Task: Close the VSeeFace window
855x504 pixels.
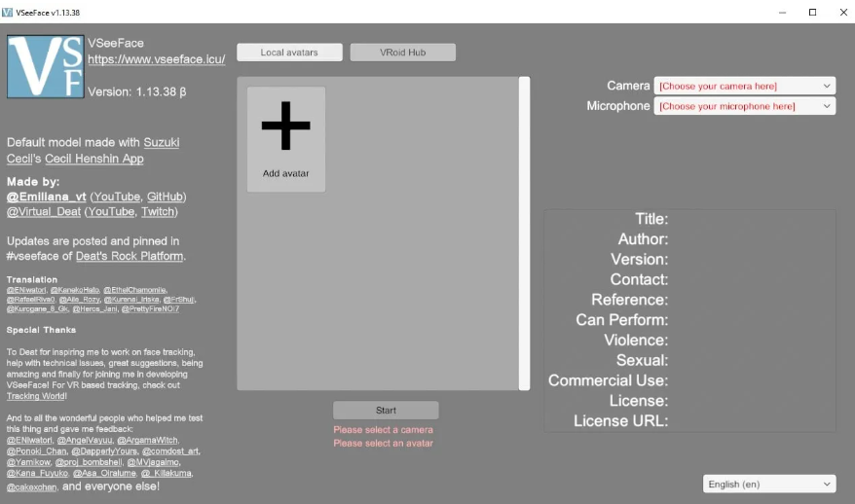Action: click(x=843, y=12)
